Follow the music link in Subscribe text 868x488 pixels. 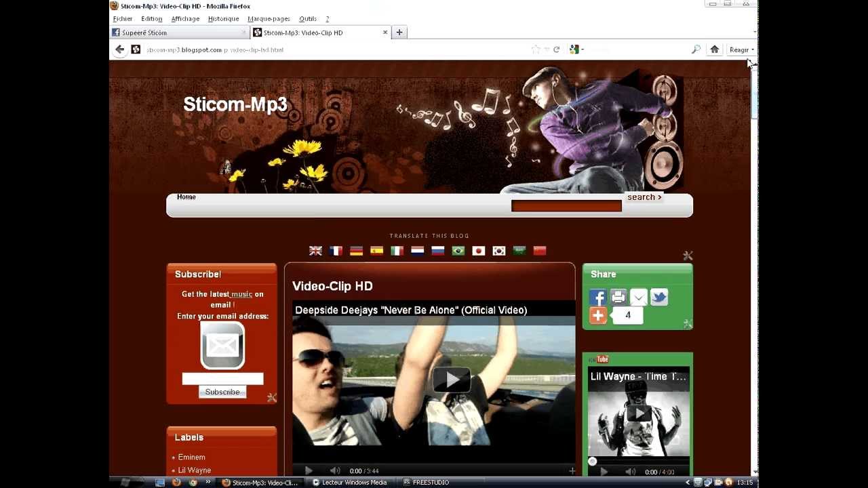pos(241,294)
